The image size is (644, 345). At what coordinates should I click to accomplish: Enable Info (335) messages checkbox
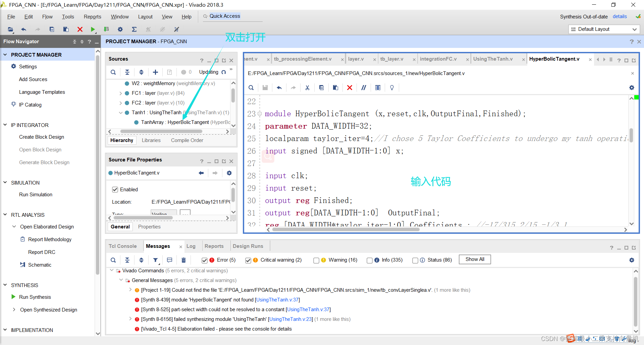point(370,260)
